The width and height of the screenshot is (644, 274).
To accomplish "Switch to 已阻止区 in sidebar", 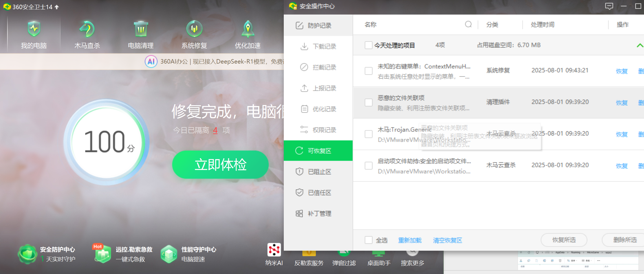I will pos(318,172).
